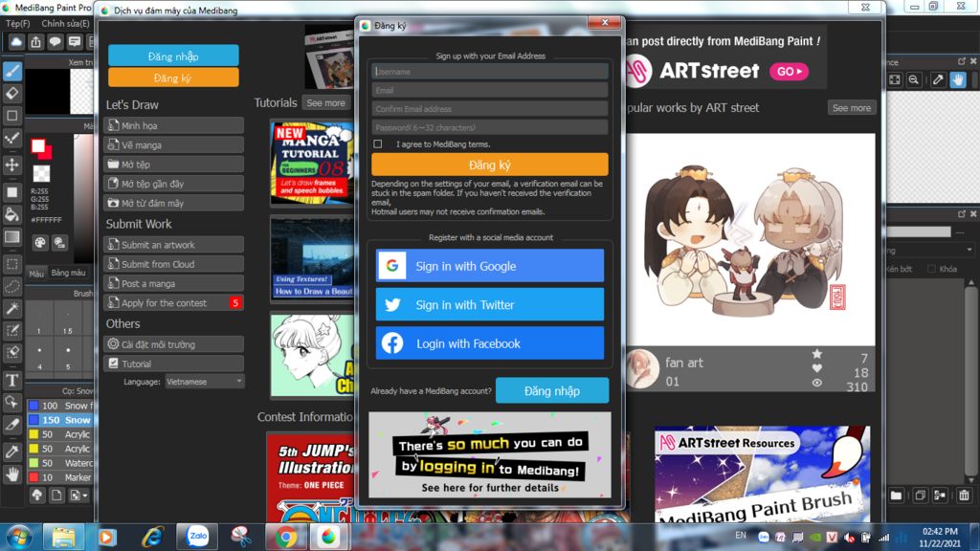
Task: Check the I agree to MediBang terms box
Action: pos(377,144)
